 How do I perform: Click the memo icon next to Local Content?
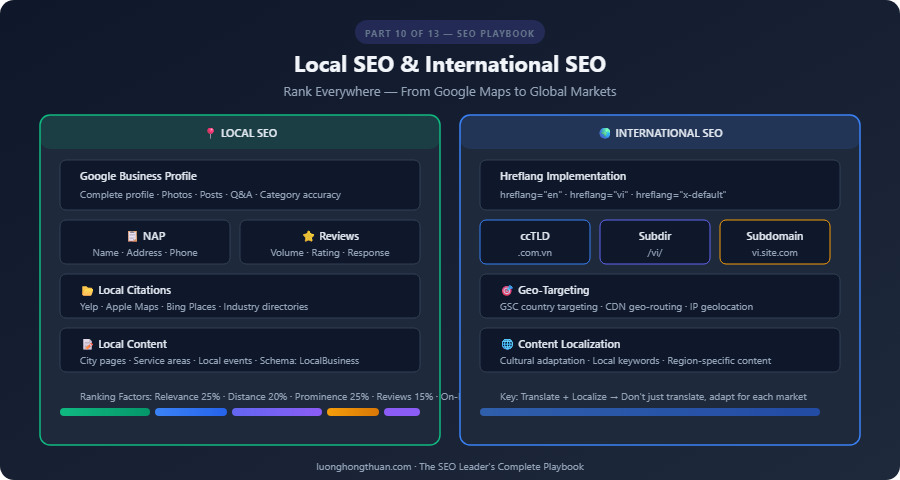tap(87, 344)
